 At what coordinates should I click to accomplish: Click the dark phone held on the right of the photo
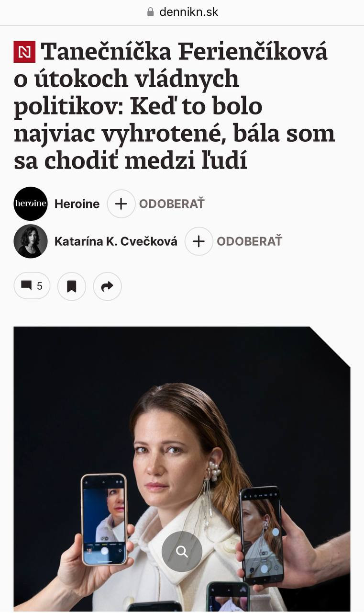tap(261, 535)
